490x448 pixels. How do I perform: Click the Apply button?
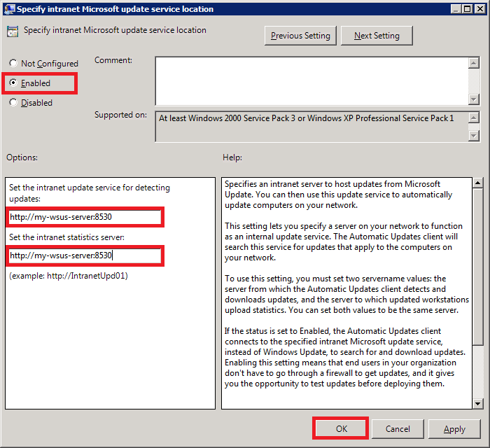click(454, 428)
